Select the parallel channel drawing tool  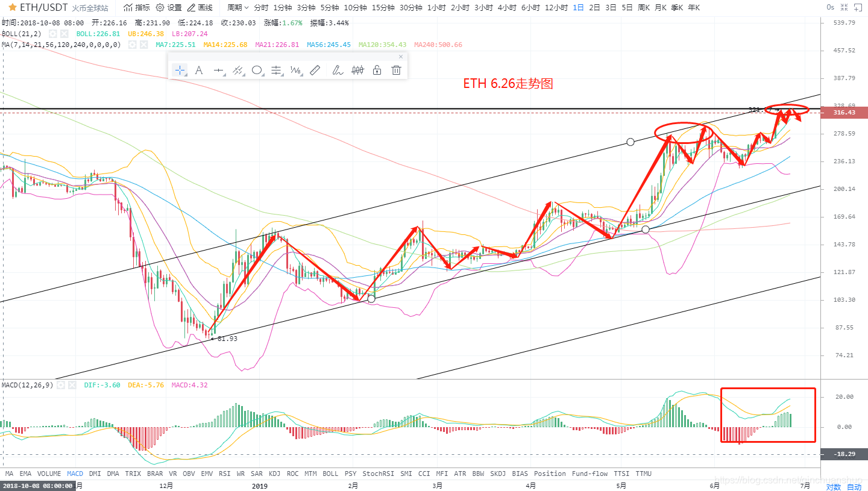238,70
